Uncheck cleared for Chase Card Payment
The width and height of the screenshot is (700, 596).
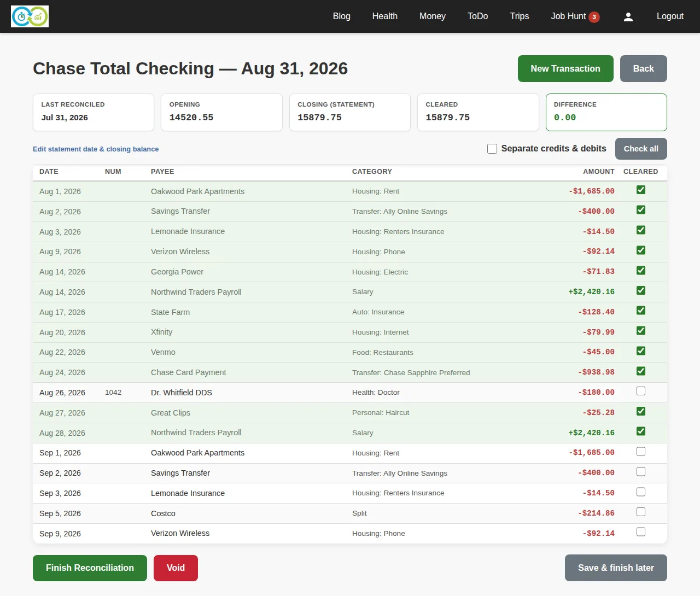coord(641,371)
